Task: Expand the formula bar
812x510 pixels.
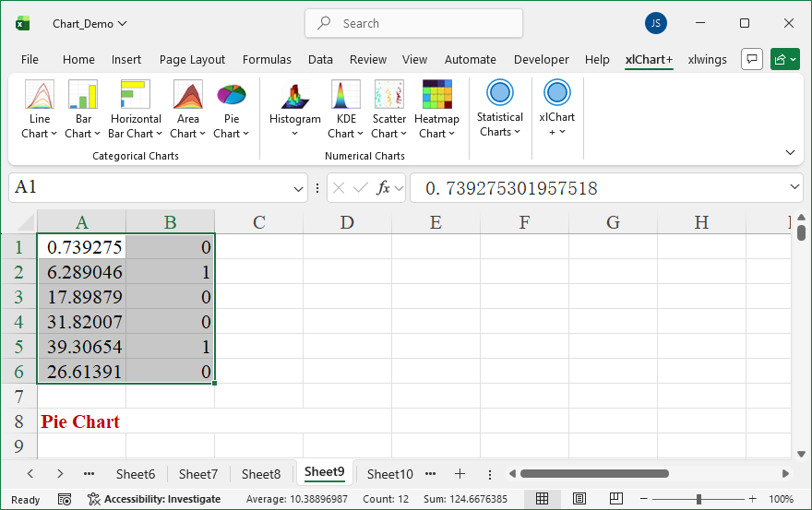Action: pyautogui.click(x=796, y=187)
